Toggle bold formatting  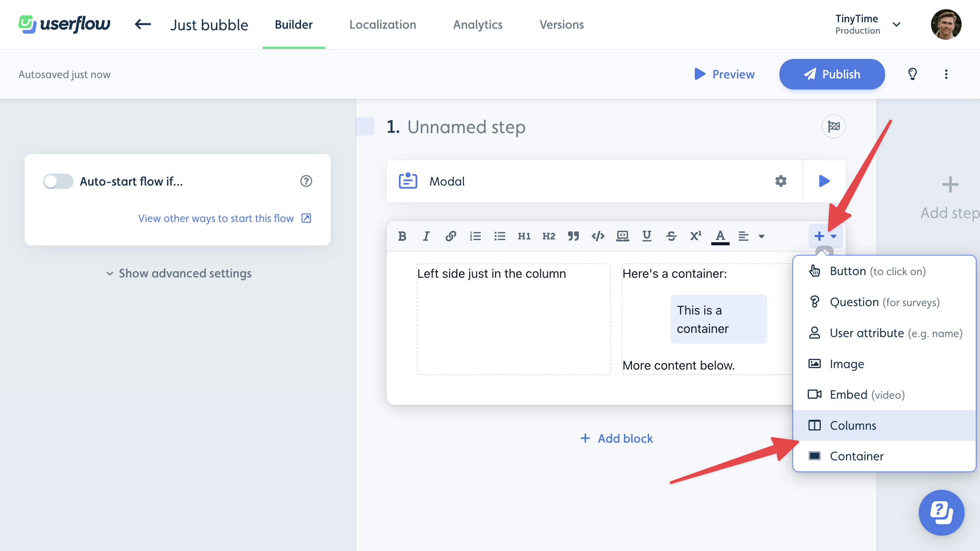coord(402,236)
